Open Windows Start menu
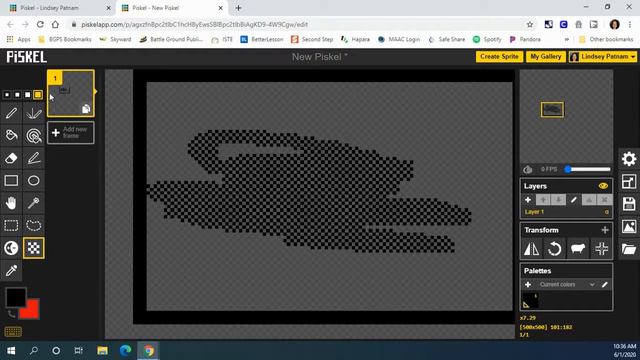This screenshot has width=640, height=360. [11, 350]
